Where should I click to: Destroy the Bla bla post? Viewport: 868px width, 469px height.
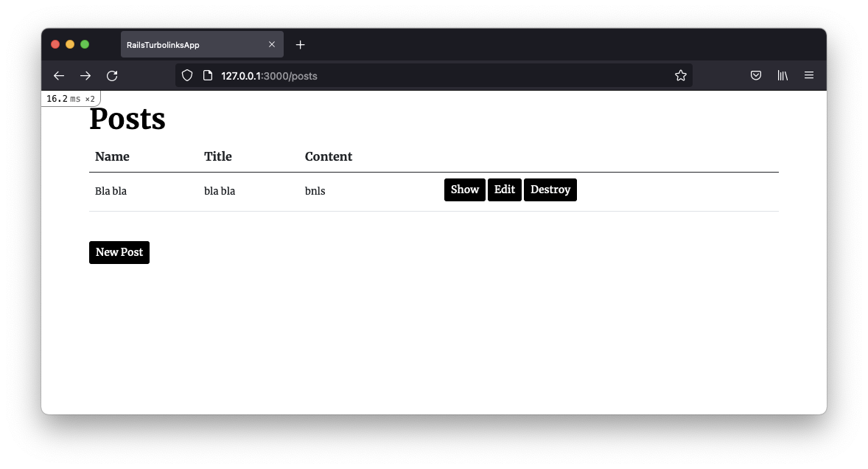pyautogui.click(x=550, y=190)
